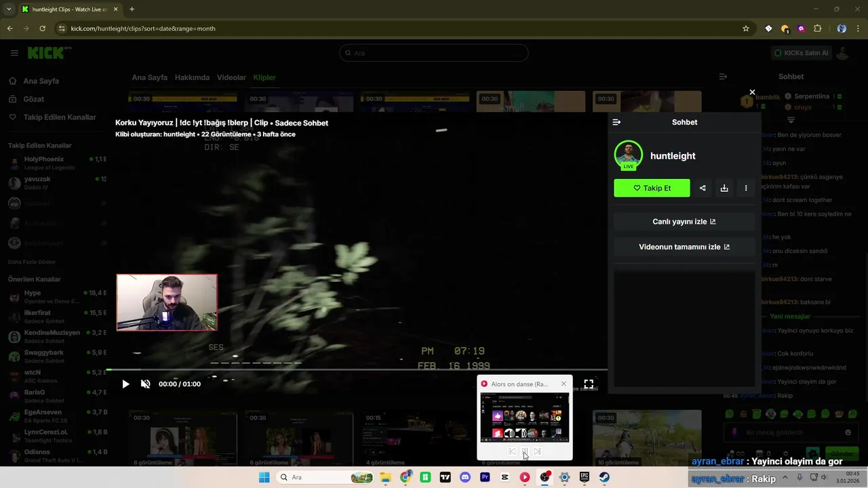The height and width of the screenshot is (488, 868).
Task: Share the clip via share icon
Action: [703, 188]
